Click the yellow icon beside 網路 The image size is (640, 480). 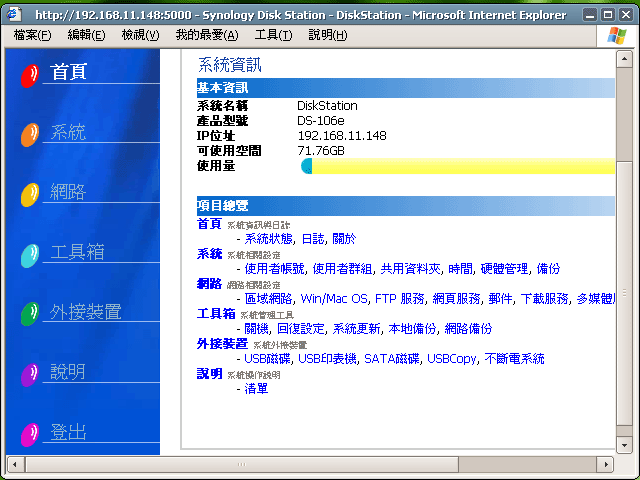click(30, 195)
